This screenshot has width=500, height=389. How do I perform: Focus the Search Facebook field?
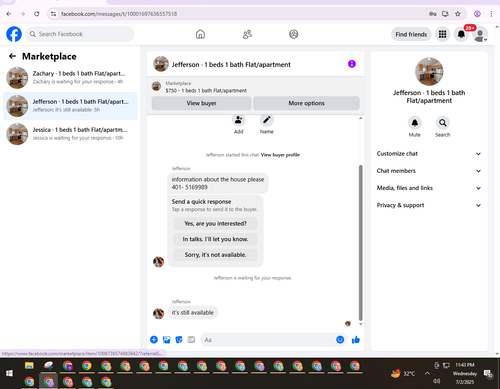click(80, 34)
